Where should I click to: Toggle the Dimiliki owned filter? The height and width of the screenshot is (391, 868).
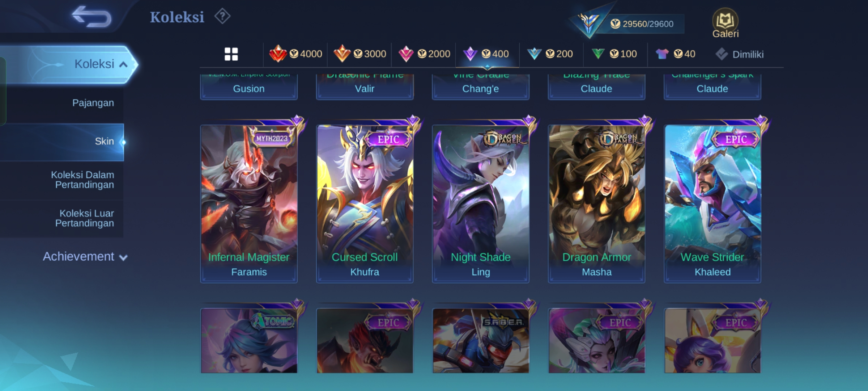tap(739, 54)
